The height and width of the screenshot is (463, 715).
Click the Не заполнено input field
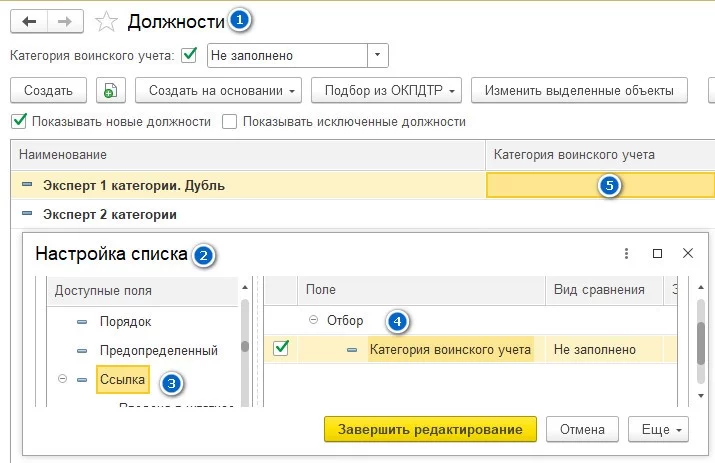(x=287, y=56)
